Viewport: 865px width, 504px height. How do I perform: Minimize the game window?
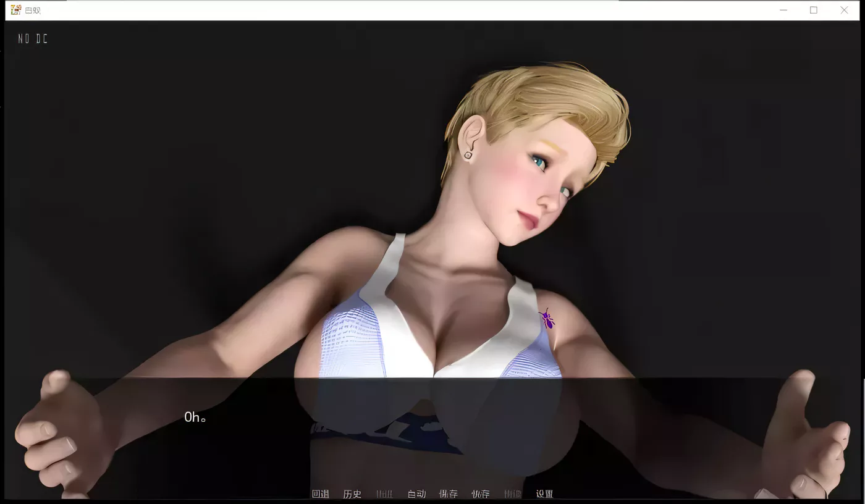tap(783, 10)
